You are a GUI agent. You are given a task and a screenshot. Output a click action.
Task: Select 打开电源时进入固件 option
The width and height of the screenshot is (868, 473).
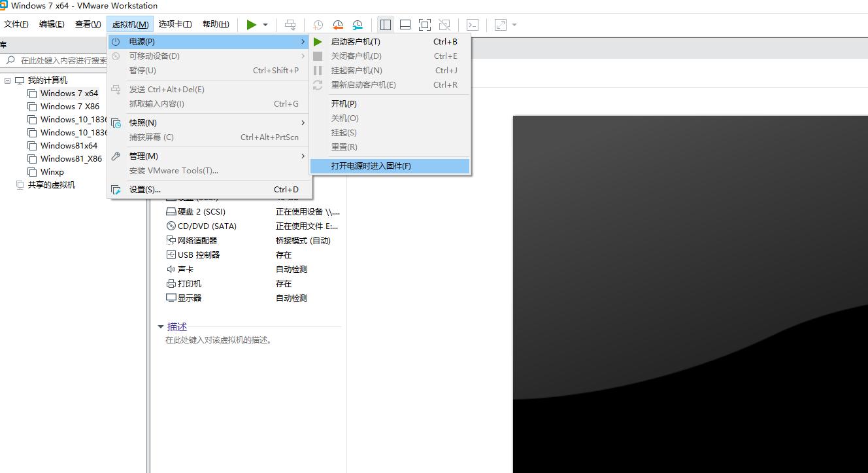pyautogui.click(x=373, y=166)
